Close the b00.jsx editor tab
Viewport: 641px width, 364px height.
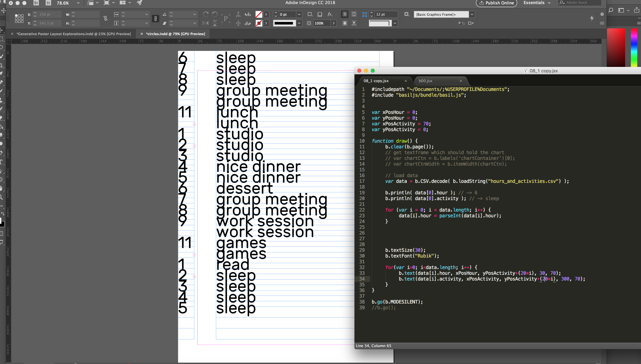[461, 81]
